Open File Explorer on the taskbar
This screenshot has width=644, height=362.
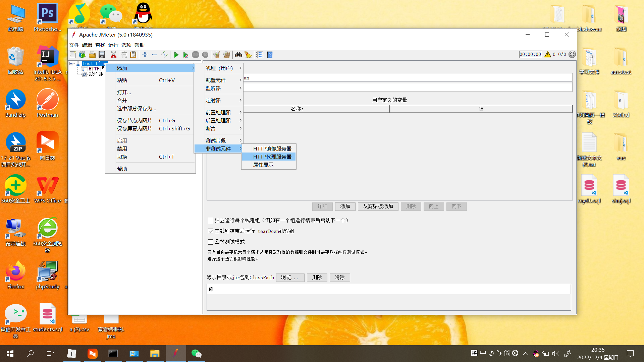[x=155, y=354]
